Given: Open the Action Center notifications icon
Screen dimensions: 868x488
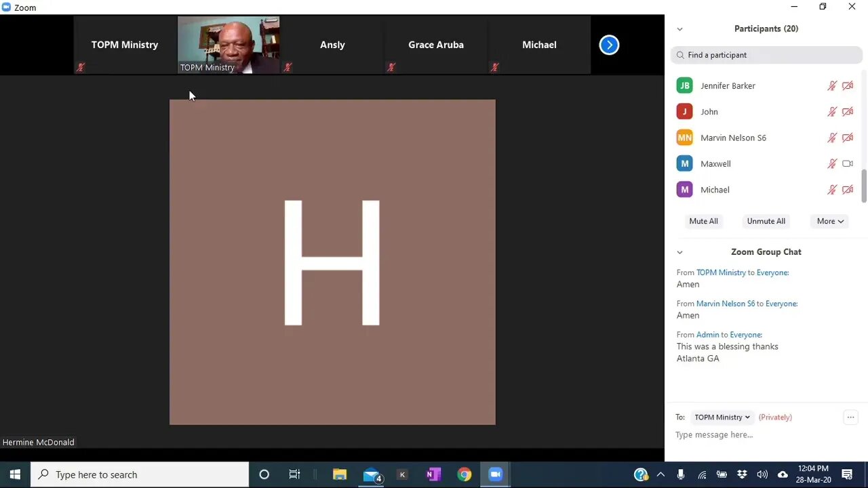Looking at the screenshot, I should click(847, 474).
